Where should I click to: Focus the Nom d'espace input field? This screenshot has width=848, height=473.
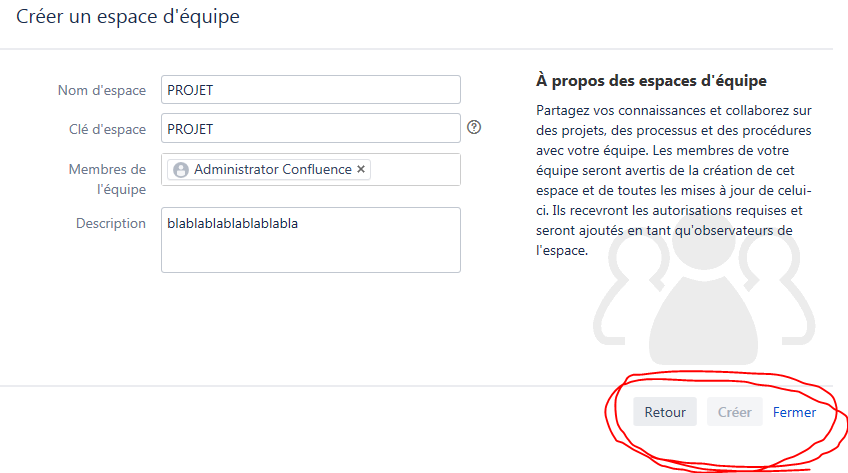point(310,90)
